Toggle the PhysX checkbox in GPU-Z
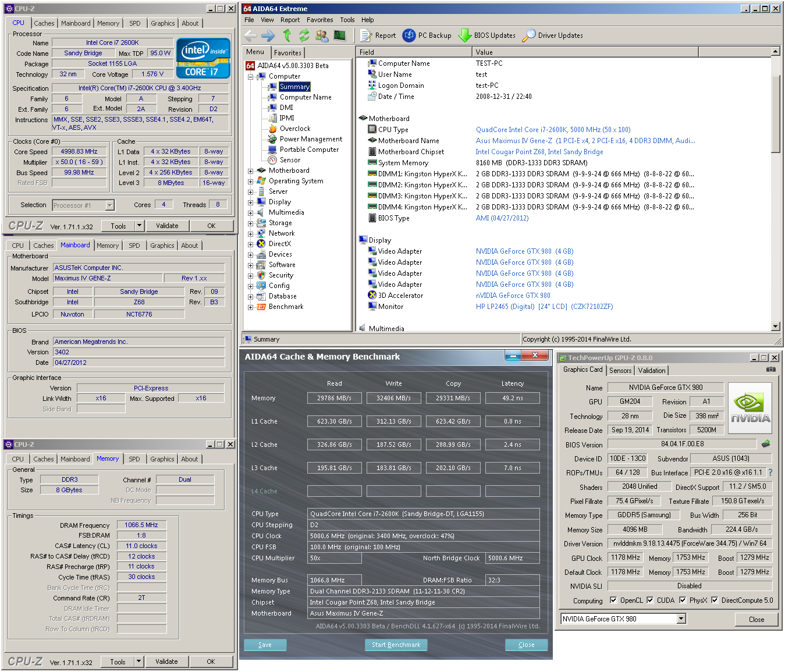 point(683,600)
